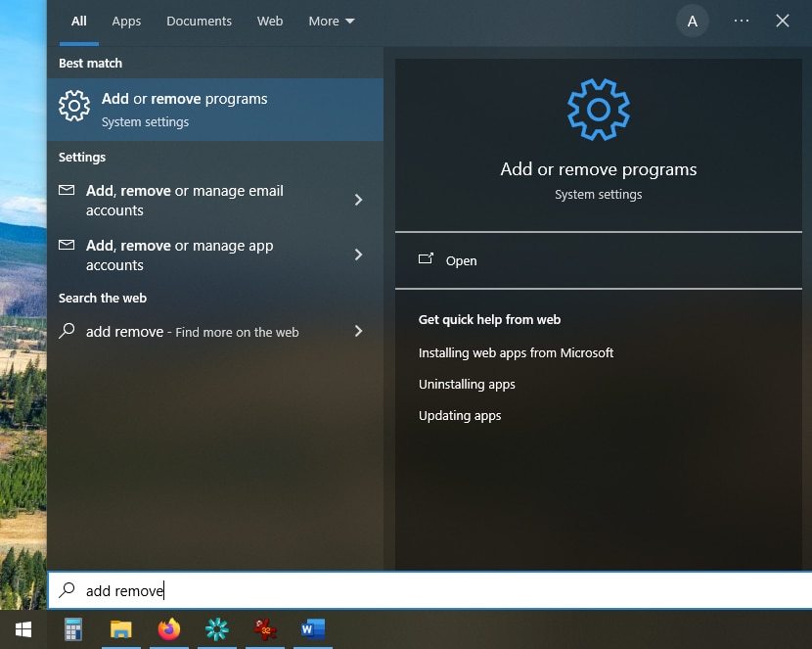The width and height of the screenshot is (812, 649).
Task: Click the large gear icon in the preview panel
Action: pos(598,110)
